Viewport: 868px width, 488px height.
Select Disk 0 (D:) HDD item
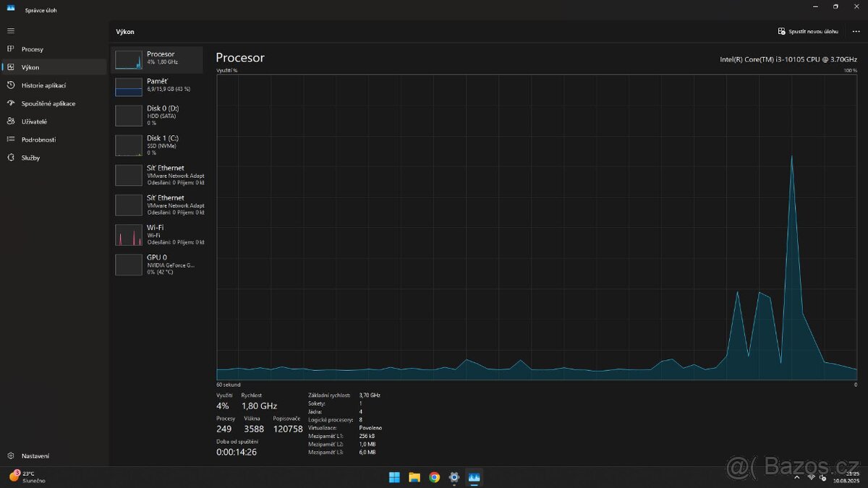click(158, 116)
